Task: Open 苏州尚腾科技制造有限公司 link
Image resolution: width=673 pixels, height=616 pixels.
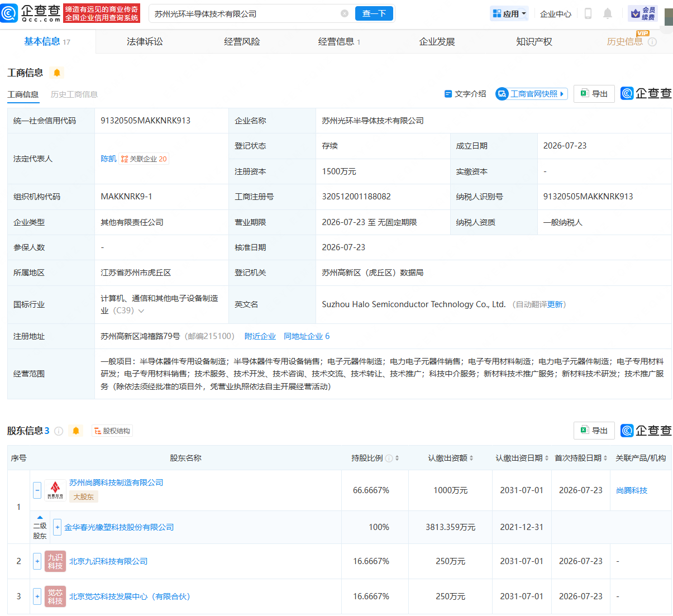Action: click(116, 483)
